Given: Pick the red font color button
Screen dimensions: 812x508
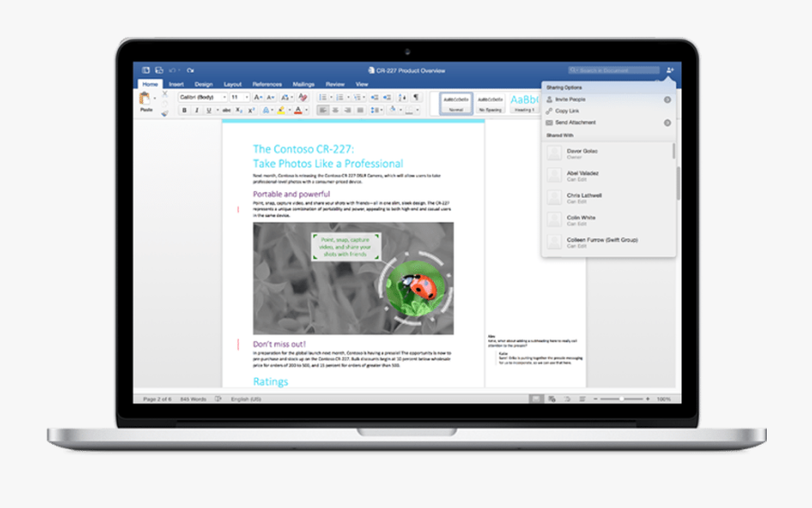Looking at the screenshot, I should coord(298,110).
